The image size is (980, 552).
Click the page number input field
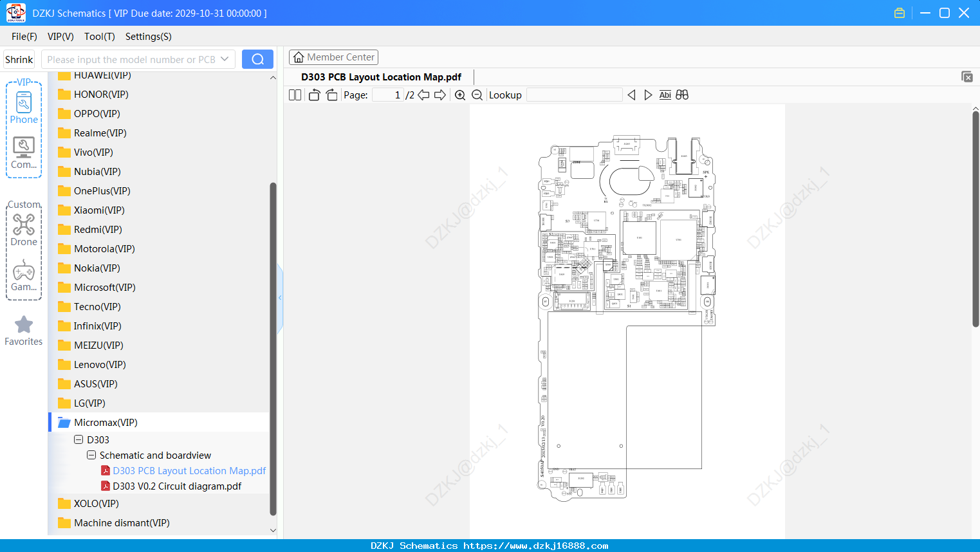click(x=387, y=95)
